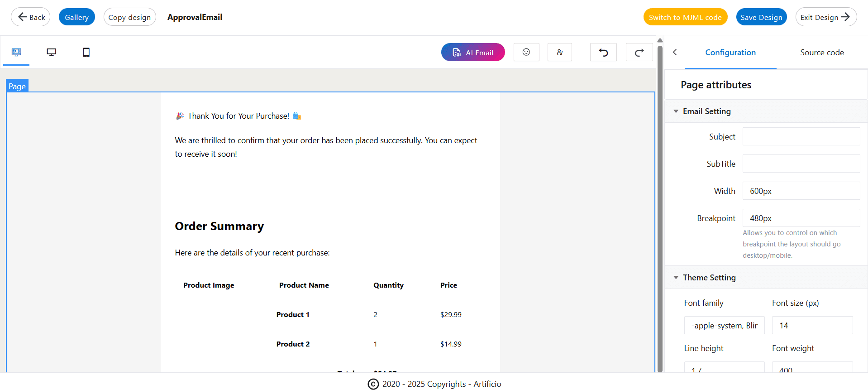Click the Subject input field
The image size is (868, 390).
[x=801, y=136]
